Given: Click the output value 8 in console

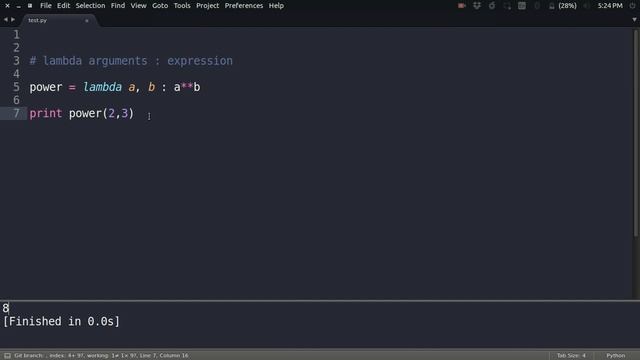Looking at the screenshot, I should [x=6, y=308].
